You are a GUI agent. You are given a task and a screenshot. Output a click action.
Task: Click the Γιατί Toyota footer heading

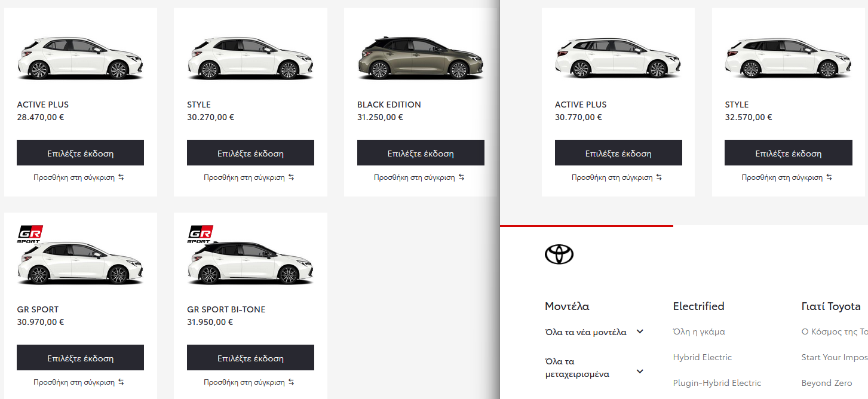[831, 306]
